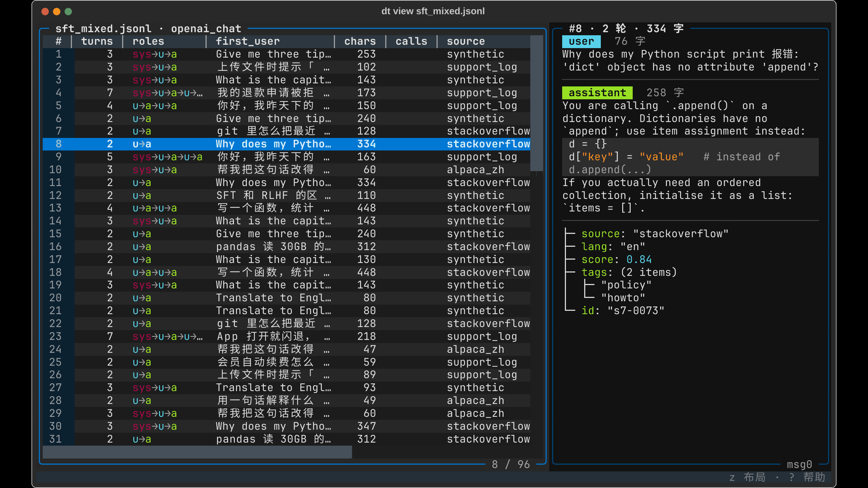This screenshot has height=488, width=868.
Task: Select row 24 with 47 chars
Action: click(x=287, y=349)
